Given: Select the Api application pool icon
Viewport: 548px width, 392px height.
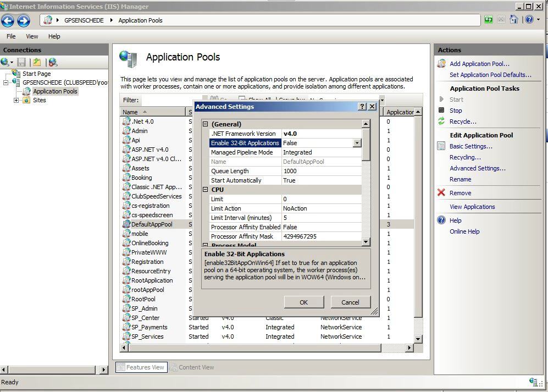Looking at the screenshot, I should point(126,140).
